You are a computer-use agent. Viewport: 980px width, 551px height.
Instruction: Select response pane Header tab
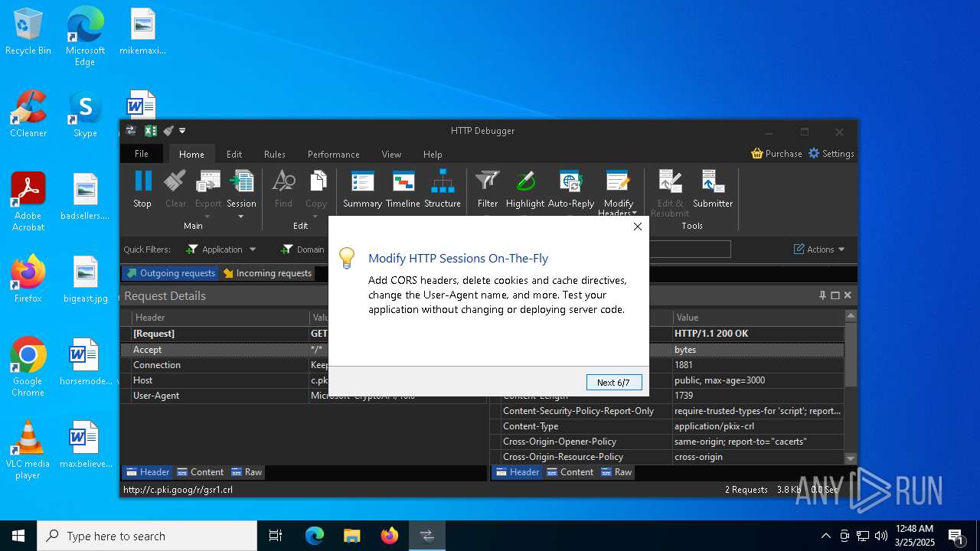point(518,472)
